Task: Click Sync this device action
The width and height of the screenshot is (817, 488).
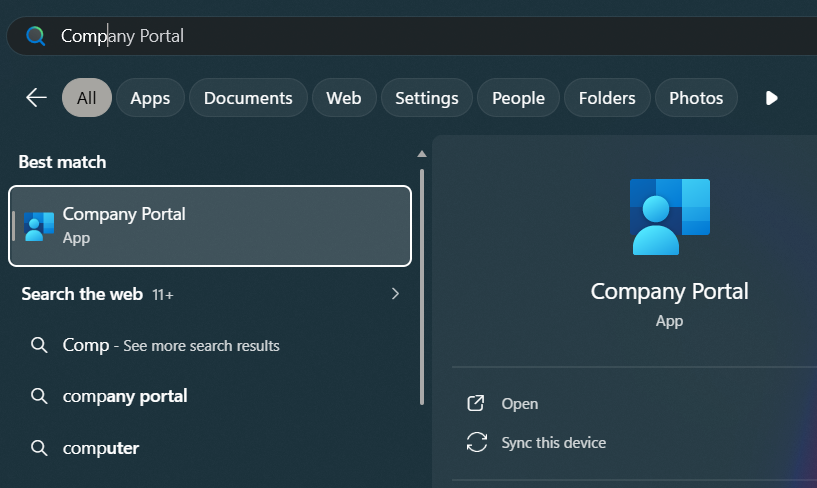Action: [553, 443]
